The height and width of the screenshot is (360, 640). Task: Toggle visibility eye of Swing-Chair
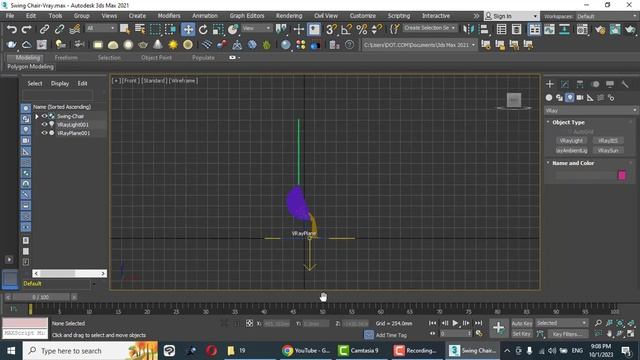click(44, 116)
